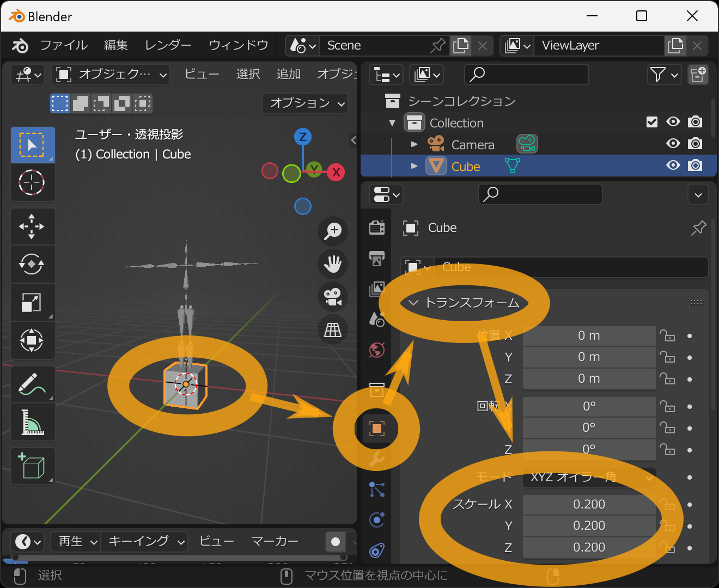The height and width of the screenshot is (588, 719).
Task: Open the Object properties tab
Action: [377, 428]
